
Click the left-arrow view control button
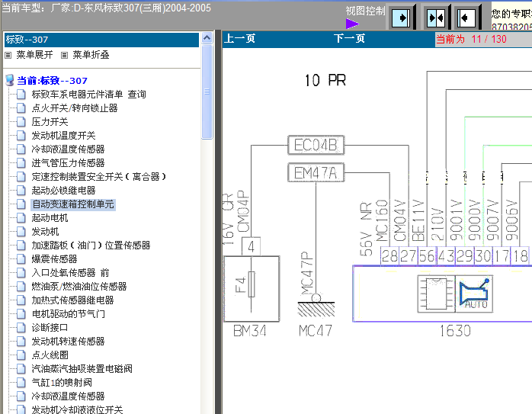pyautogui.click(x=467, y=18)
